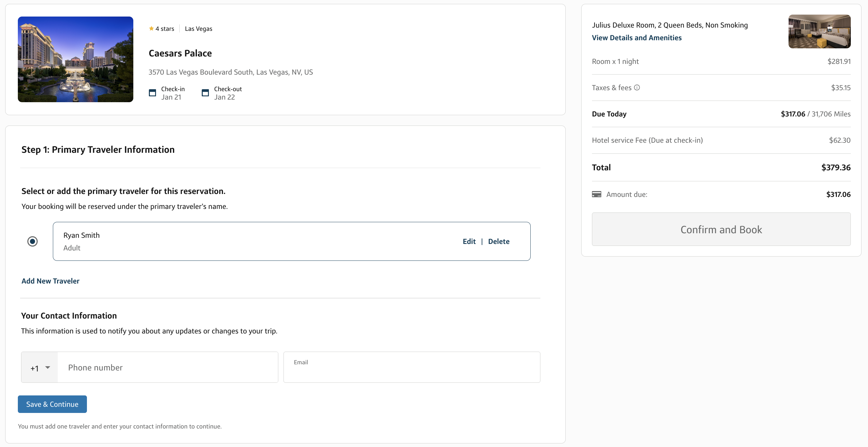Screen dimensions: 868x447
Task: Click the Caesars Palace hotel name
Action: [x=180, y=53]
